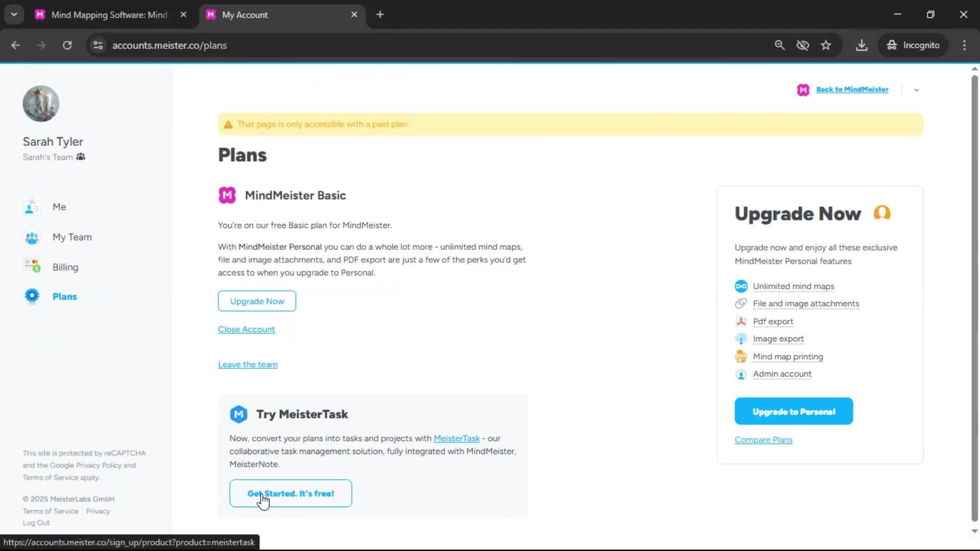The height and width of the screenshot is (551, 980).
Task: Open a new browser tab
Action: [x=380, y=15]
